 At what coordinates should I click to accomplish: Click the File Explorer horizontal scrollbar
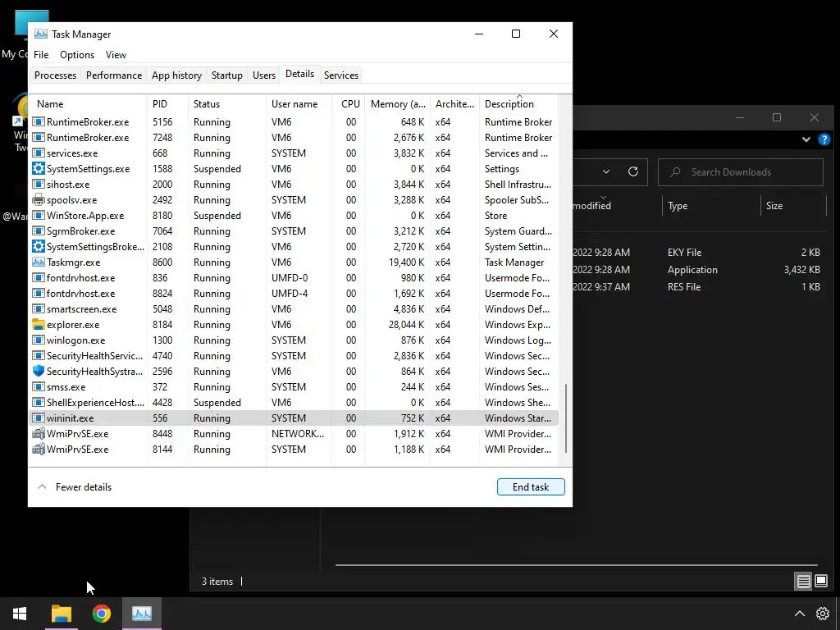point(577,564)
